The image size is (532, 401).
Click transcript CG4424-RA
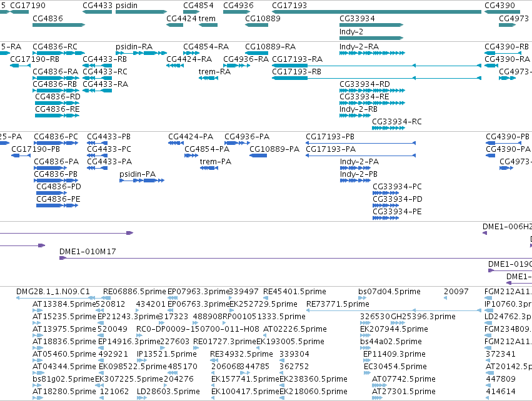[189, 59]
